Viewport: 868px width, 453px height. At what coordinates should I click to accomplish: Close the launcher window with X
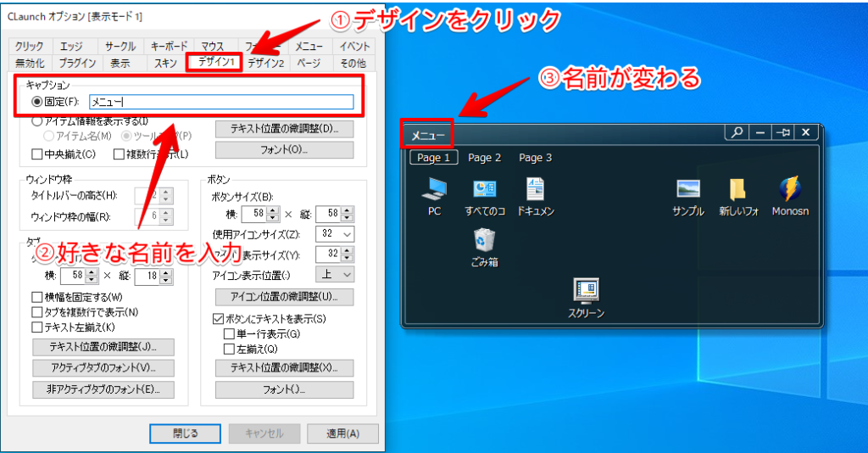click(806, 132)
